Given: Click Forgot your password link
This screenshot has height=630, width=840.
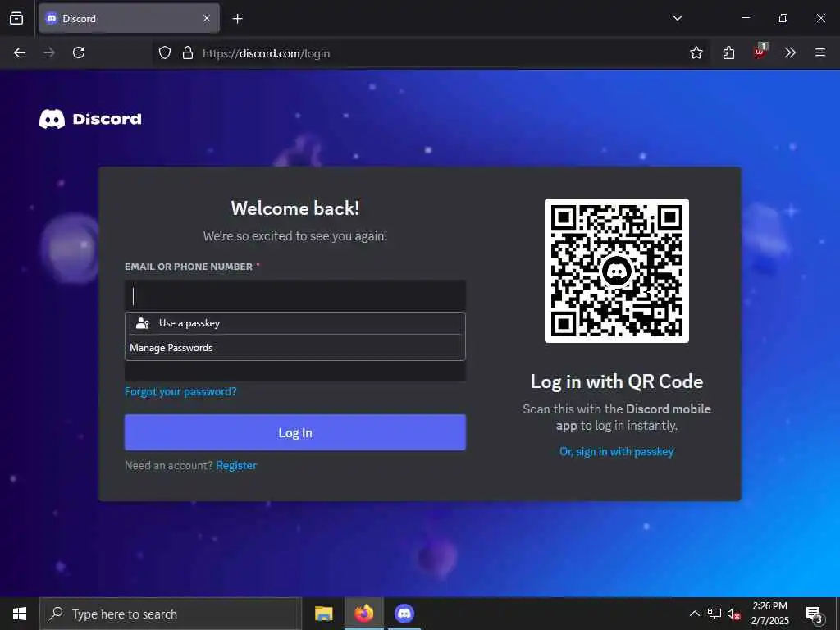Looking at the screenshot, I should point(180,391).
